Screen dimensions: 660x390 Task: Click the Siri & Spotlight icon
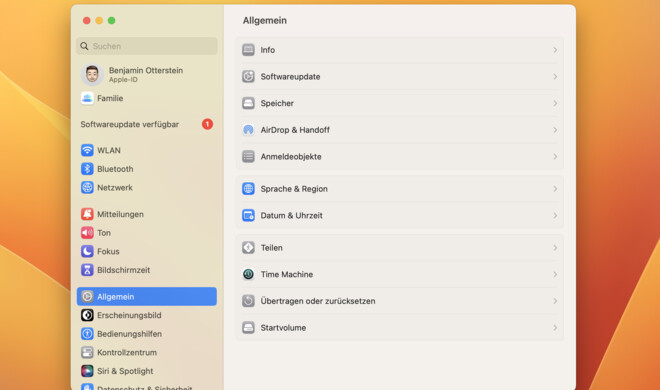[87, 371]
